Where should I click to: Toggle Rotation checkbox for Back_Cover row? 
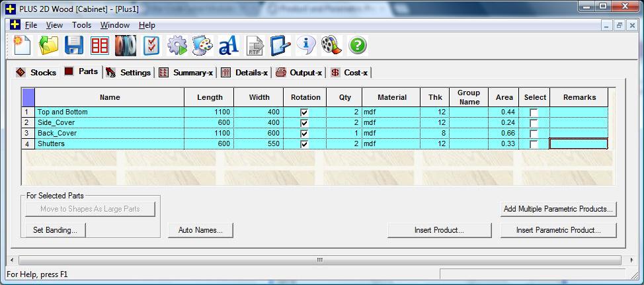304,134
